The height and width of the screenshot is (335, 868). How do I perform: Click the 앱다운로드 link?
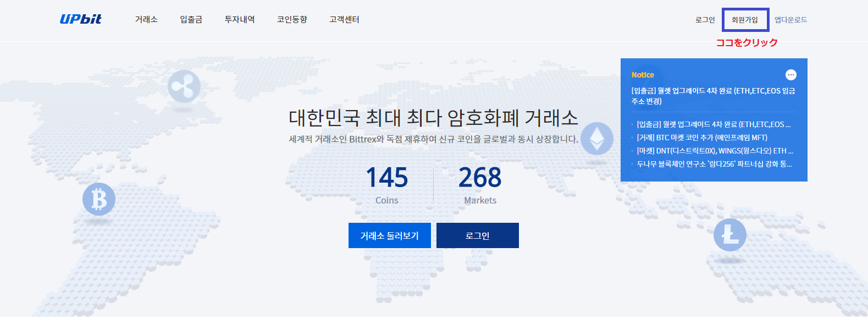pos(791,20)
